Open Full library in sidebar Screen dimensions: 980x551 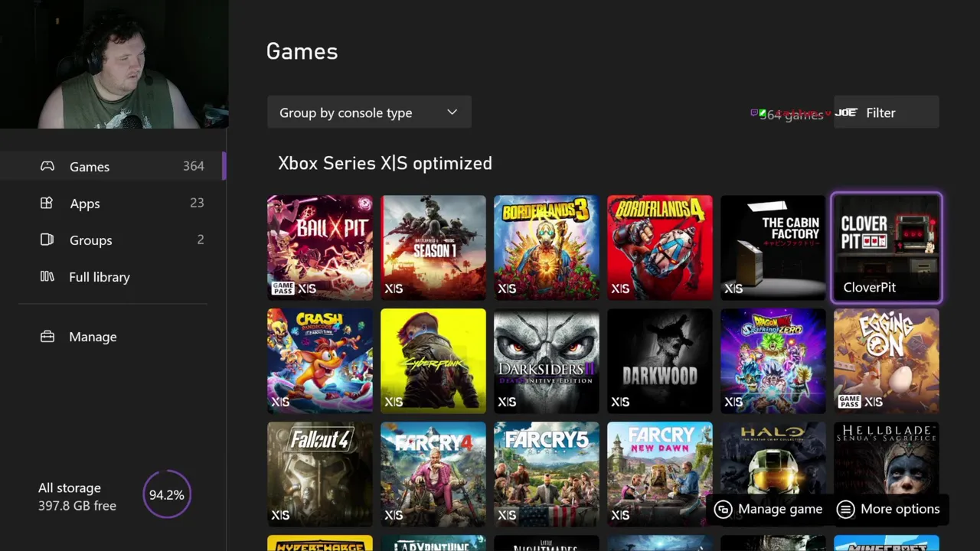(x=113, y=276)
